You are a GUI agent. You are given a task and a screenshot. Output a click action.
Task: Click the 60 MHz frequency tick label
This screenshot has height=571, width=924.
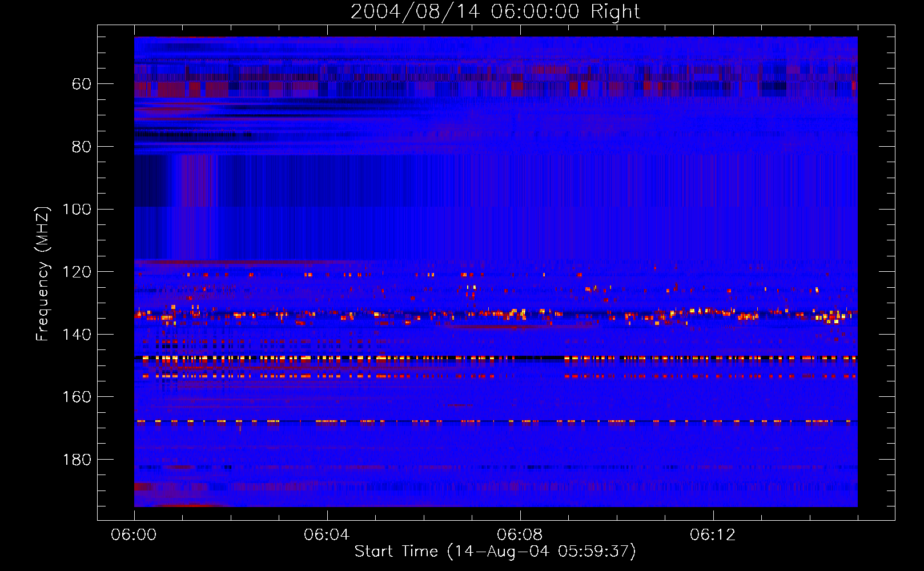click(x=82, y=85)
